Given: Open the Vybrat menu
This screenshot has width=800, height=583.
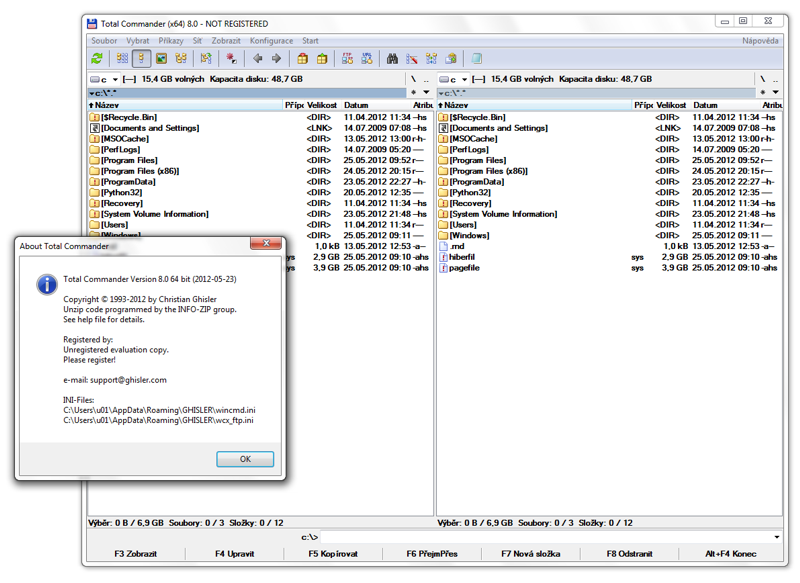Looking at the screenshot, I should pyautogui.click(x=138, y=41).
